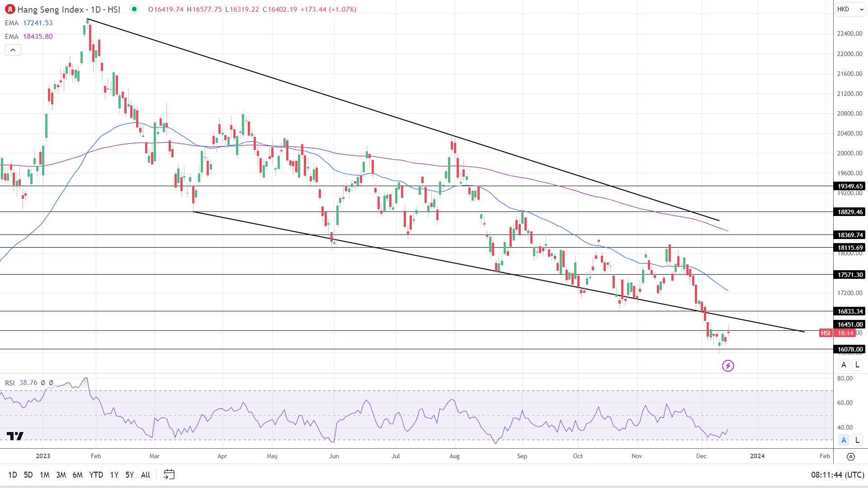Select the RSI 38.76 legend

(x=21, y=383)
